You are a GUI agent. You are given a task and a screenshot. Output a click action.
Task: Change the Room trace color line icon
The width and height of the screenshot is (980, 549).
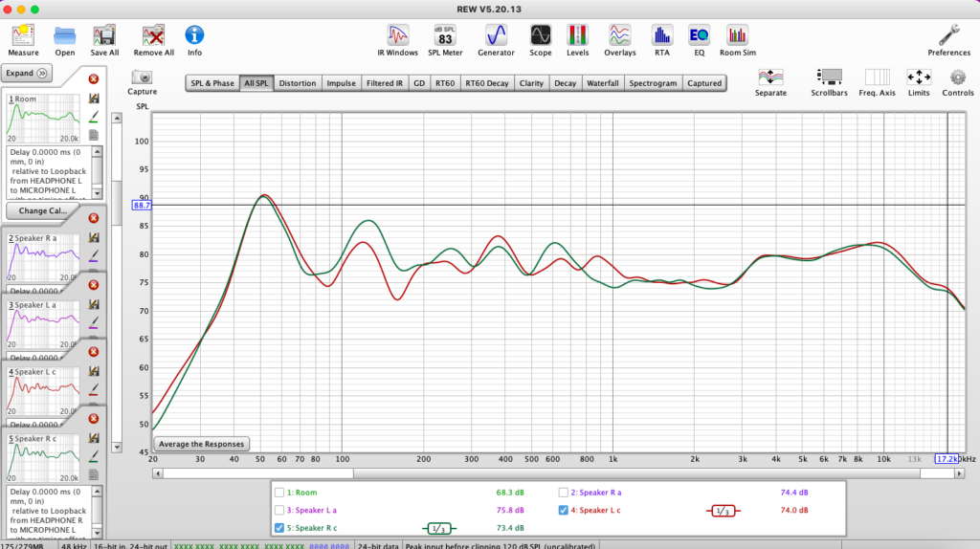(94, 117)
